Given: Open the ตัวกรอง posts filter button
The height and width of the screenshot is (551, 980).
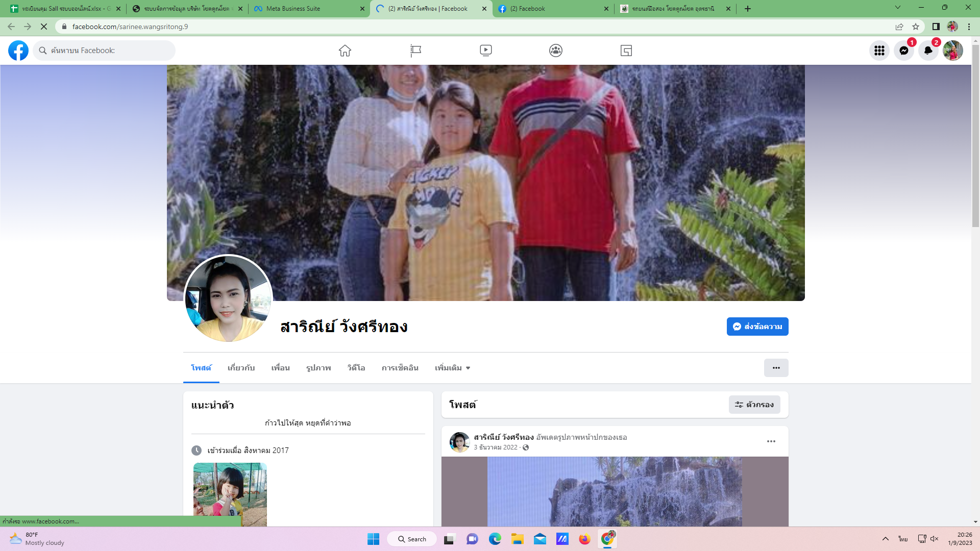Looking at the screenshot, I should coord(754,405).
